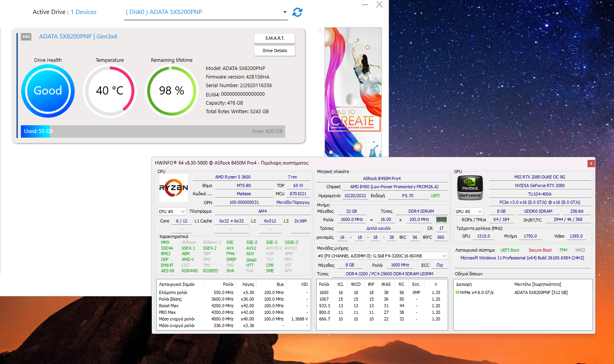This screenshot has height=364, width=614.
Task: Click the TPM indicator
Action: point(563,250)
